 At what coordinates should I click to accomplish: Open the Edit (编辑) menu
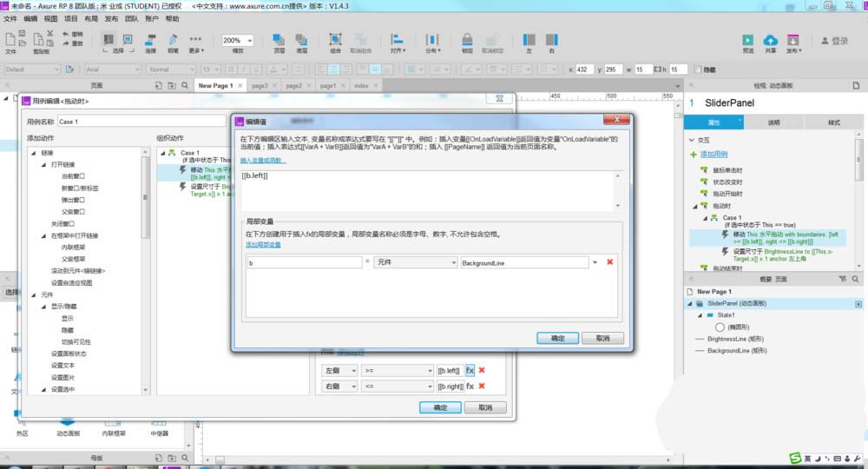(30, 19)
